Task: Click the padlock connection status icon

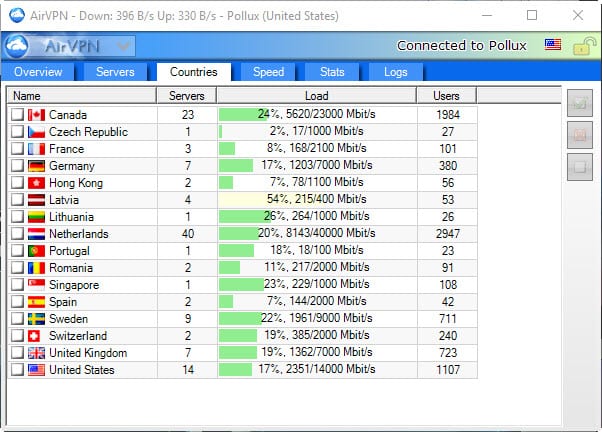Action: [x=581, y=46]
